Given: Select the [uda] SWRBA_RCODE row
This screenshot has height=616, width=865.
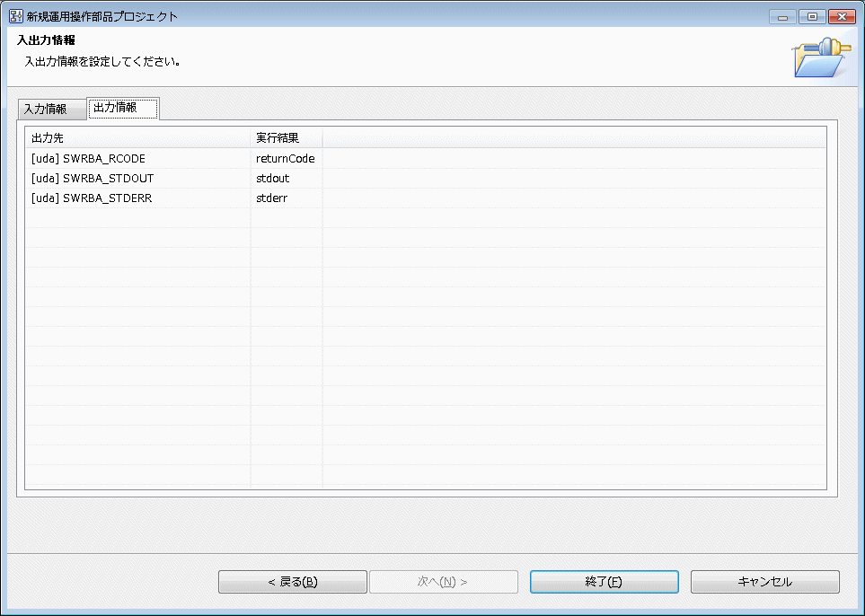Looking at the screenshot, I should coord(426,159).
